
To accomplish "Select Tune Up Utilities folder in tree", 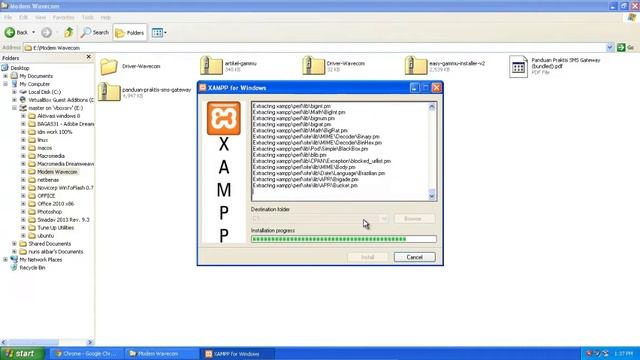I will [x=56, y=228].
